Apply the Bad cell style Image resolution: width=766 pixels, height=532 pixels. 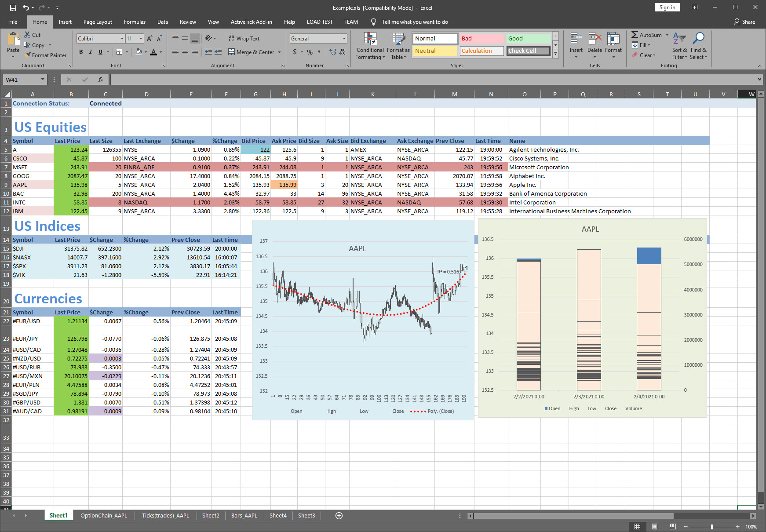pyautogui.click(x=482, y=39)
